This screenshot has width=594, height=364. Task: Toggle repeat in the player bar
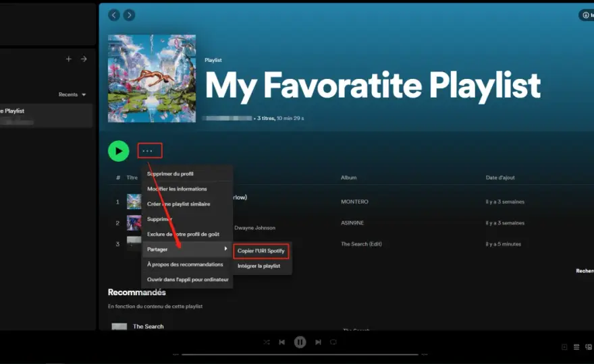[x=333, y=342]
